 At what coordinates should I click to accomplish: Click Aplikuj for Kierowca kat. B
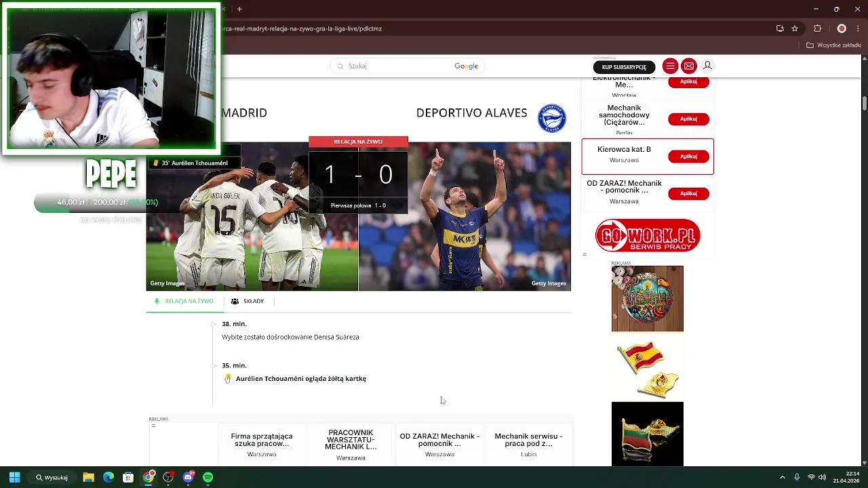pyautogui.click(x=688, y=156)
